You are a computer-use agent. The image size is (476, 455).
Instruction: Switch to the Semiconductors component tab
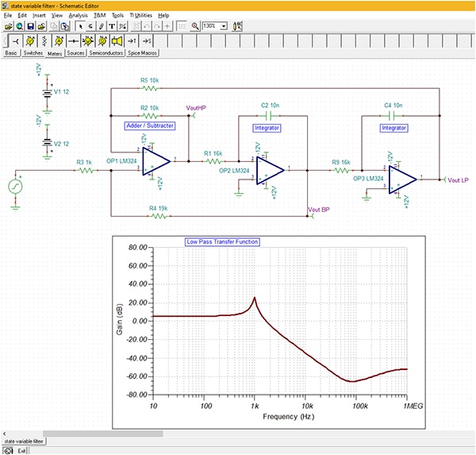(106, 53)
